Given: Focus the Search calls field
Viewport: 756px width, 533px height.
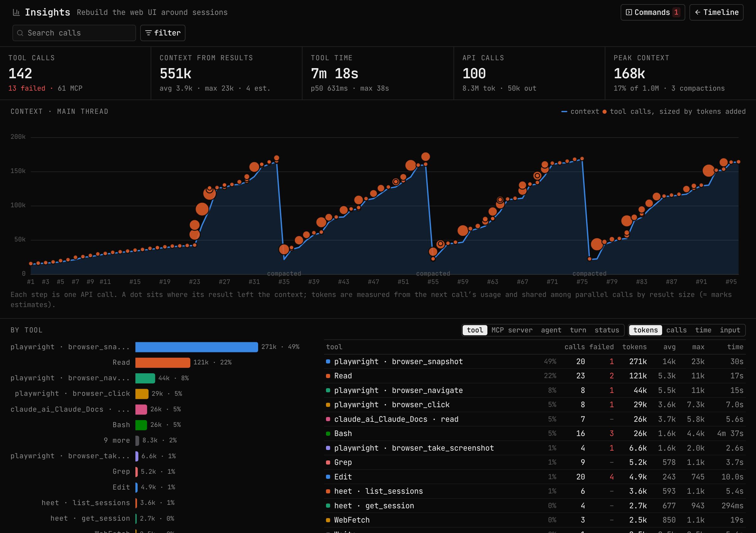Looking at the screenshot, I should coord(74,33).
